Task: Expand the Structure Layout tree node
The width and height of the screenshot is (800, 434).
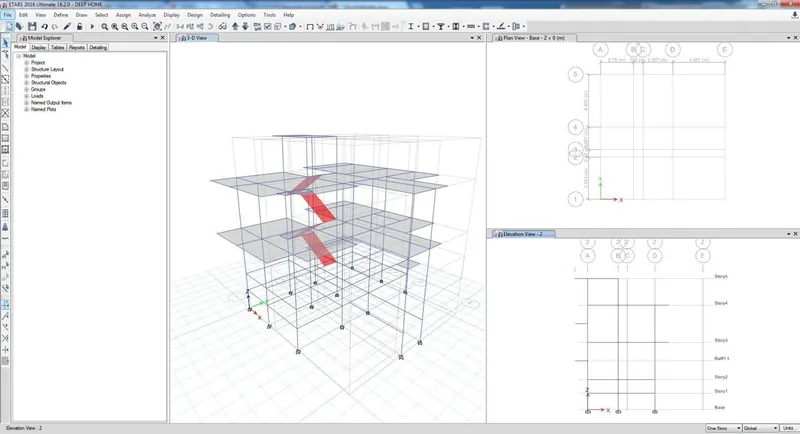Action: coord(27,69)
